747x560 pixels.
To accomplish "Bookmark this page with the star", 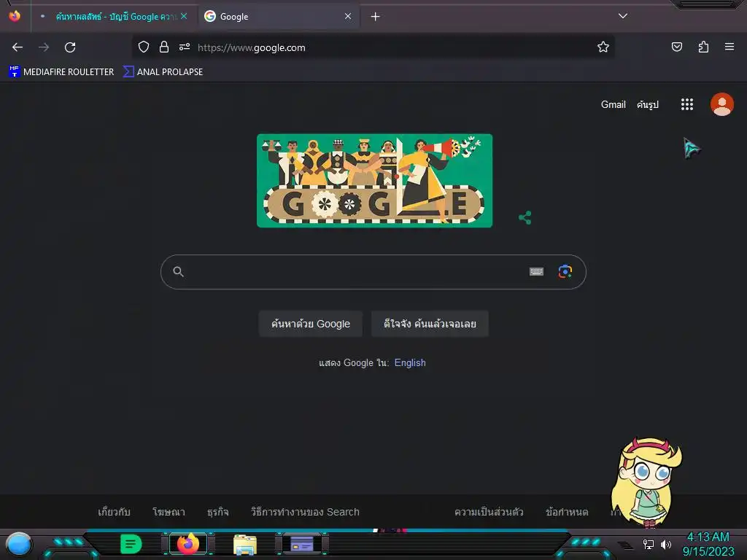I will pos(603,47).
